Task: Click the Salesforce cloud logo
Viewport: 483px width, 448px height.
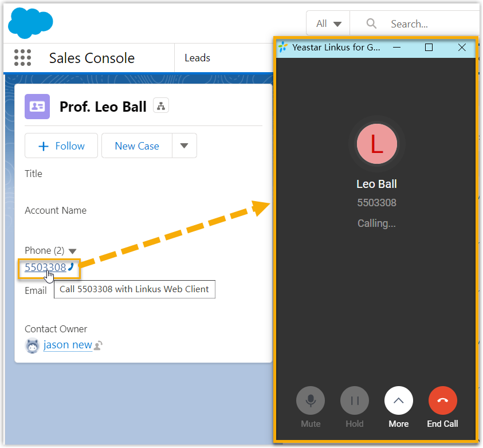Action: pos(31,23)
